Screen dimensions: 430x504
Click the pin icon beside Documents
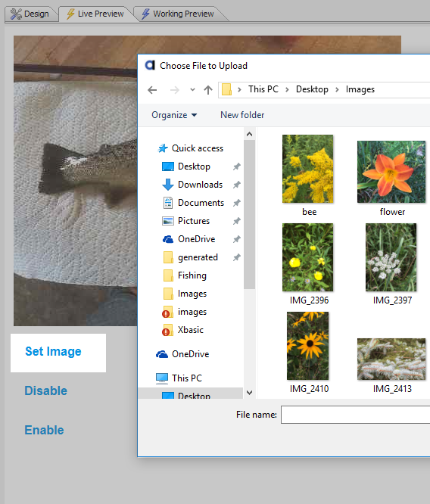pyautogui.click(x=237, y=203)
